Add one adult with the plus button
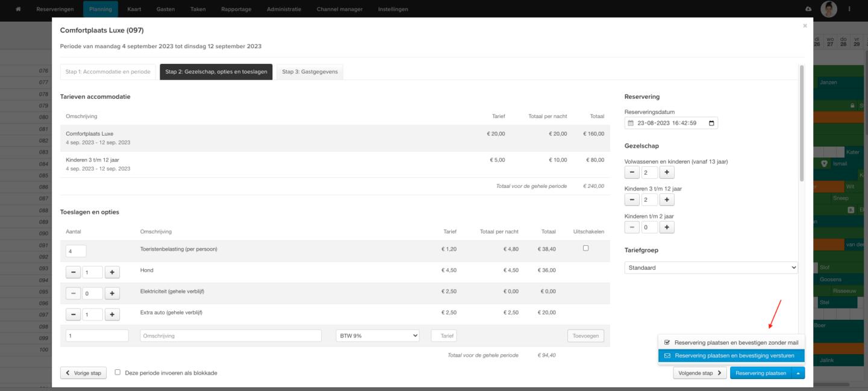The height and width of the screenshot is (391, 868). (666, 173)
